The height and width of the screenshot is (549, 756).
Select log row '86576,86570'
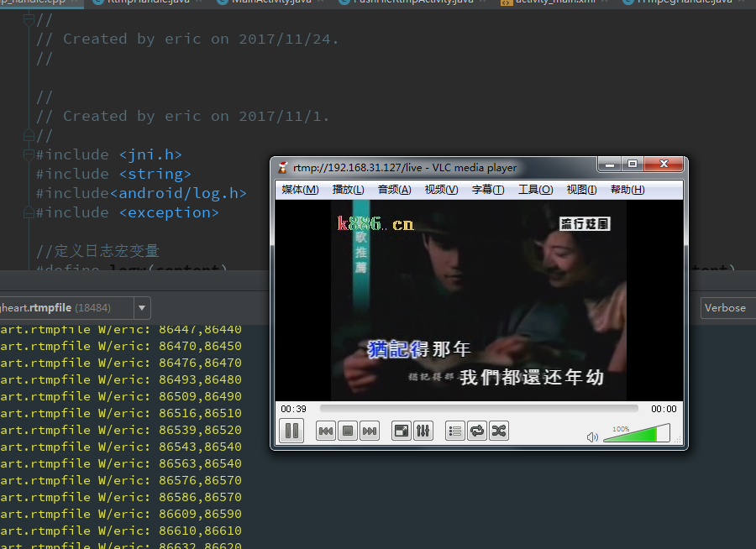(121, 480)
